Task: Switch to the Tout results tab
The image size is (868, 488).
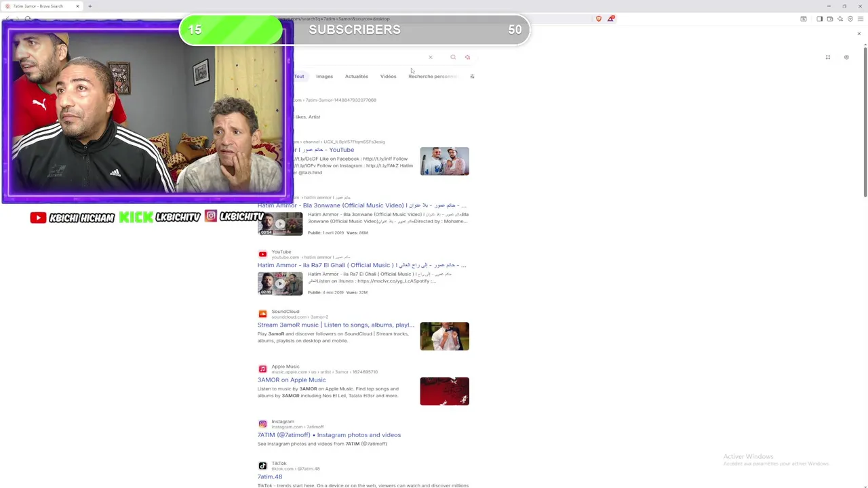Action: pyautogui.click(x=299, y=77)
